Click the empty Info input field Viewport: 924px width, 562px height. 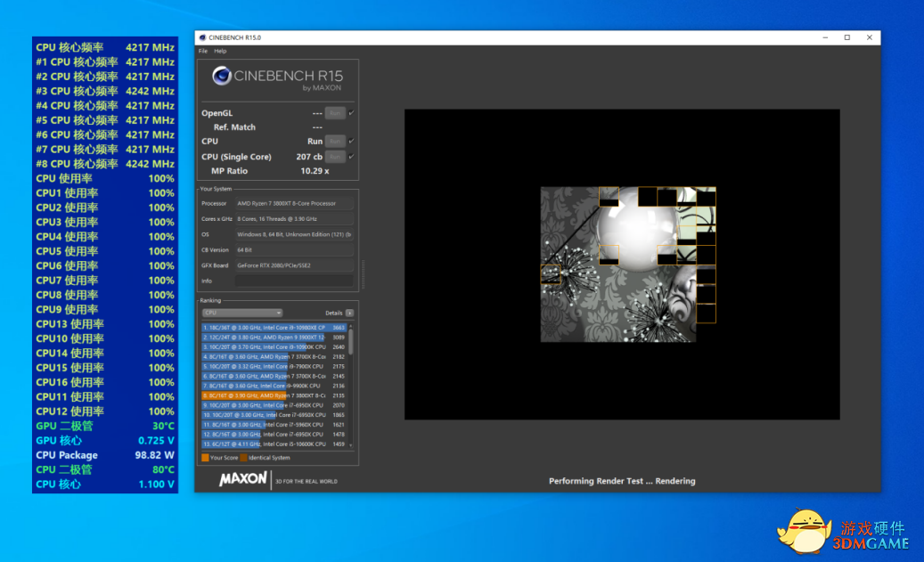tap(294, 281)
